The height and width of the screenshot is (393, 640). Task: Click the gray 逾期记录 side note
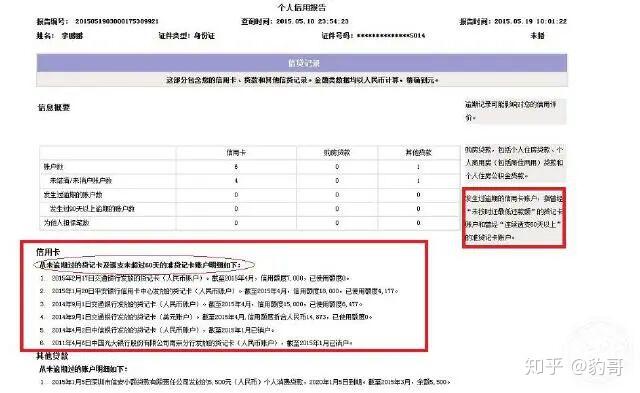pos(515,111)
